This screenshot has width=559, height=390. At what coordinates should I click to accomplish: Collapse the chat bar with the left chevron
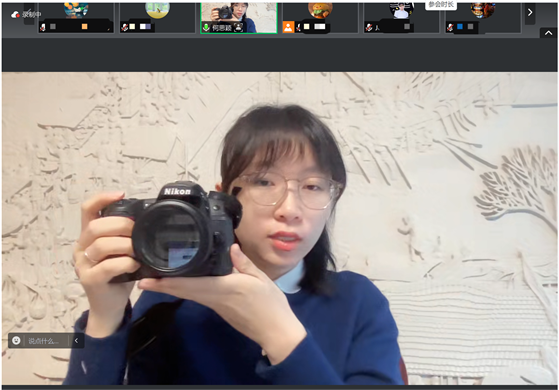coord(76,340)
